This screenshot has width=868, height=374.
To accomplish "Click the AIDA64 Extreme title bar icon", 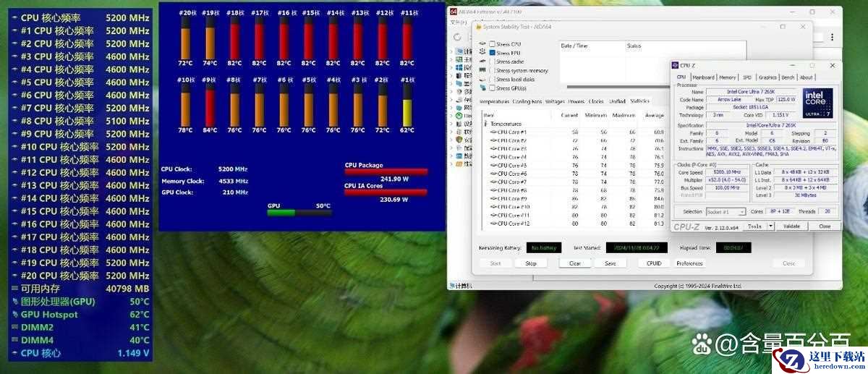I will coord(453,12).
